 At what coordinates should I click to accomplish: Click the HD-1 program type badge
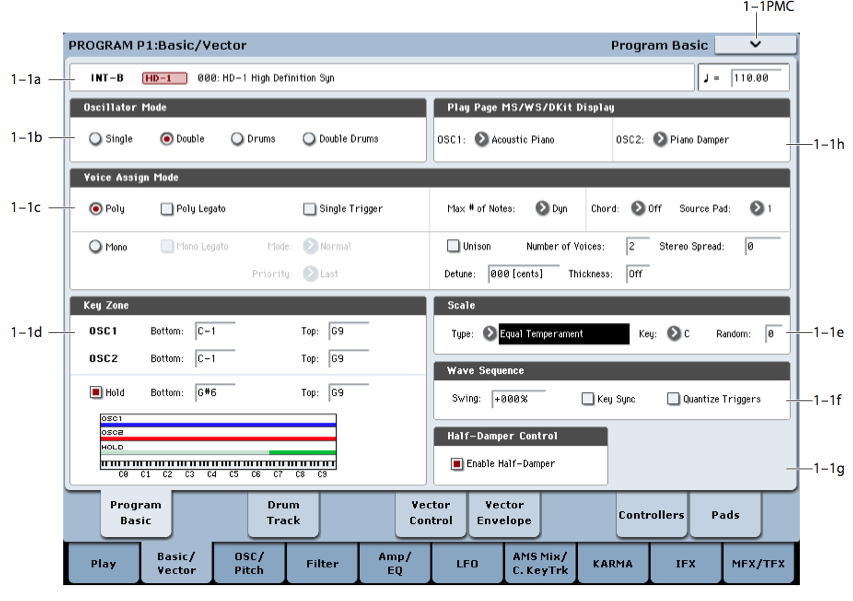pos(164,78)
